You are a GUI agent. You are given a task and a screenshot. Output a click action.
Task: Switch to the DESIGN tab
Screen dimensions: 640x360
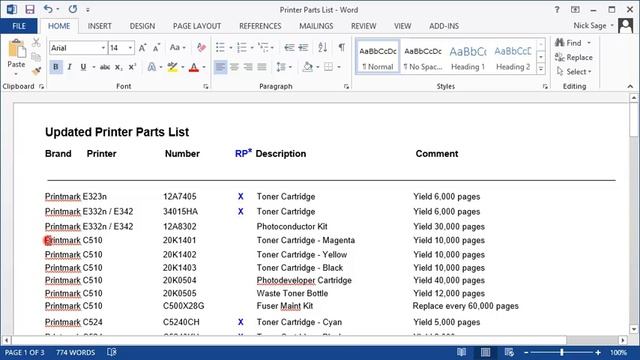point(142,26)
